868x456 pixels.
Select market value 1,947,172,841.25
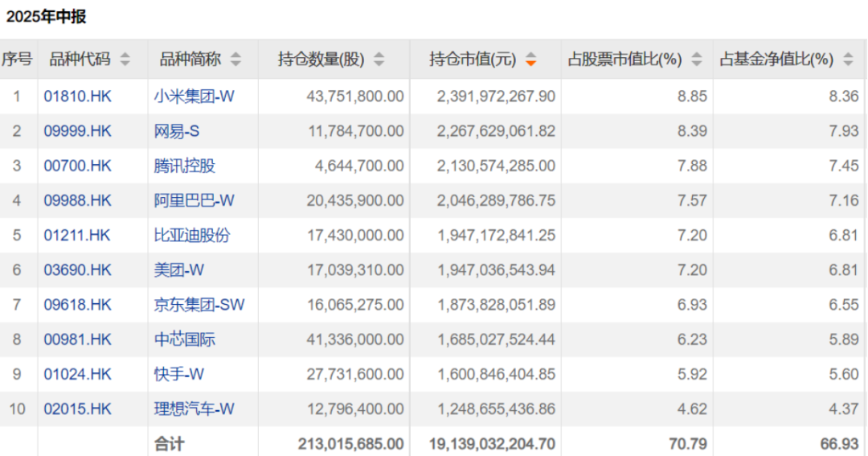(x=497, y=236)
